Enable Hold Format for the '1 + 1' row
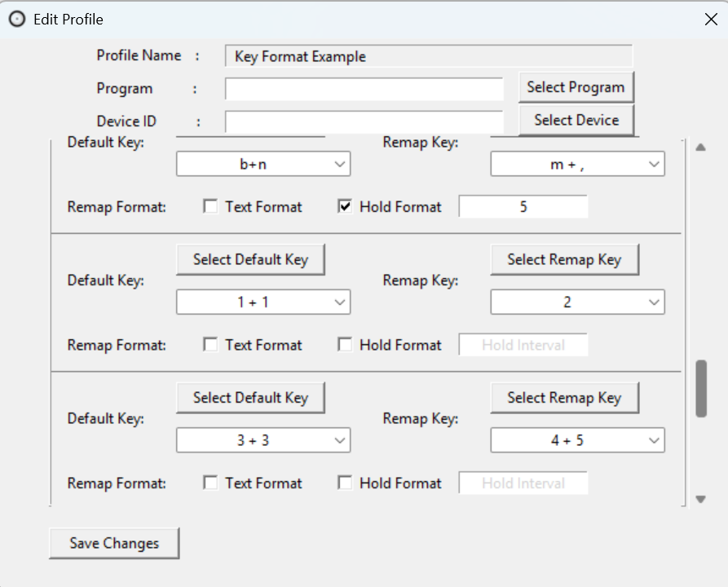Viewport: 728px width, 587px height. (345, 345)
